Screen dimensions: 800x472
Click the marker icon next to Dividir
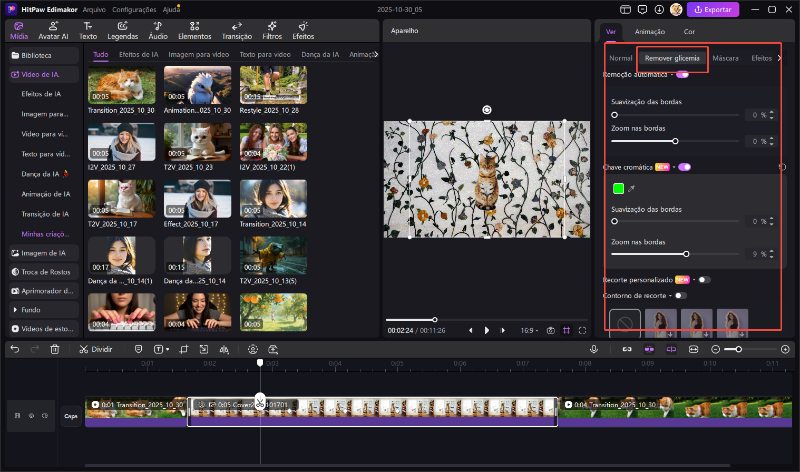click(x=138, y=349)
